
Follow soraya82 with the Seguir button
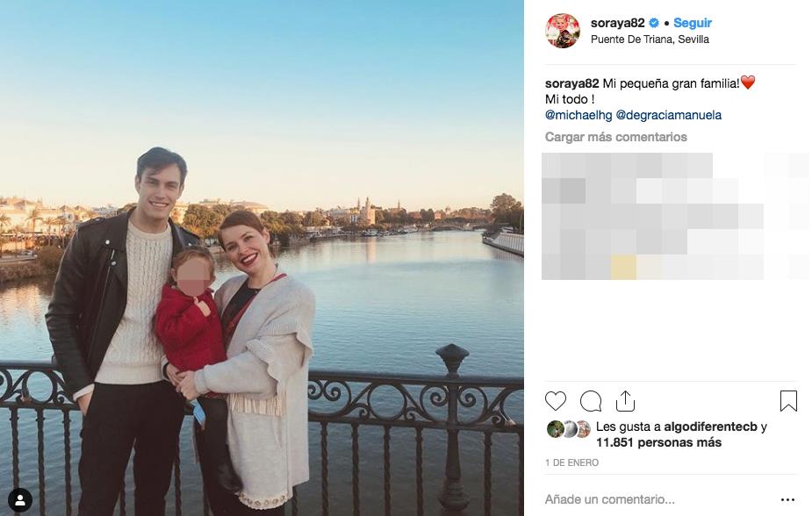(693, 24)
